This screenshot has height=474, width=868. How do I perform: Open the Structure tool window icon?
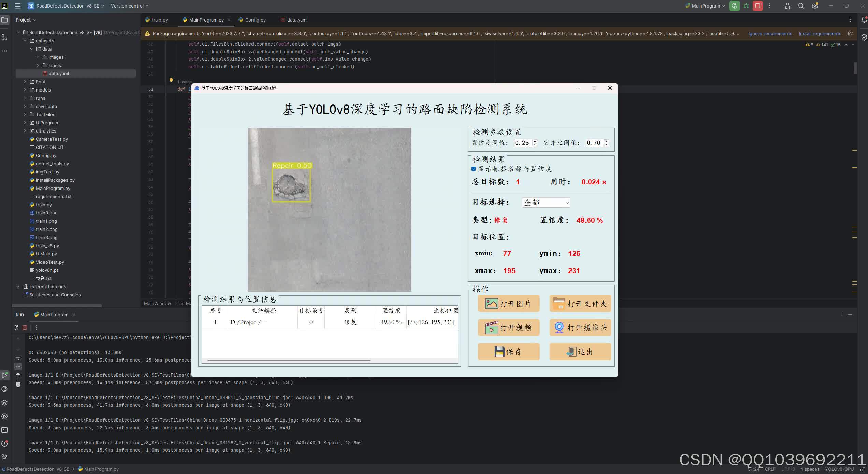[x=4, y=37]
